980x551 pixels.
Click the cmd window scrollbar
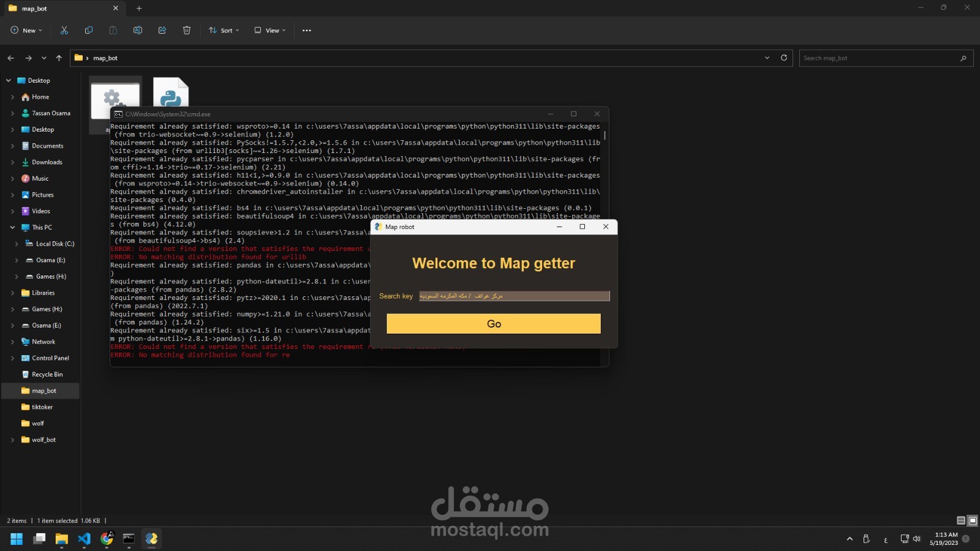coord(605,135)
